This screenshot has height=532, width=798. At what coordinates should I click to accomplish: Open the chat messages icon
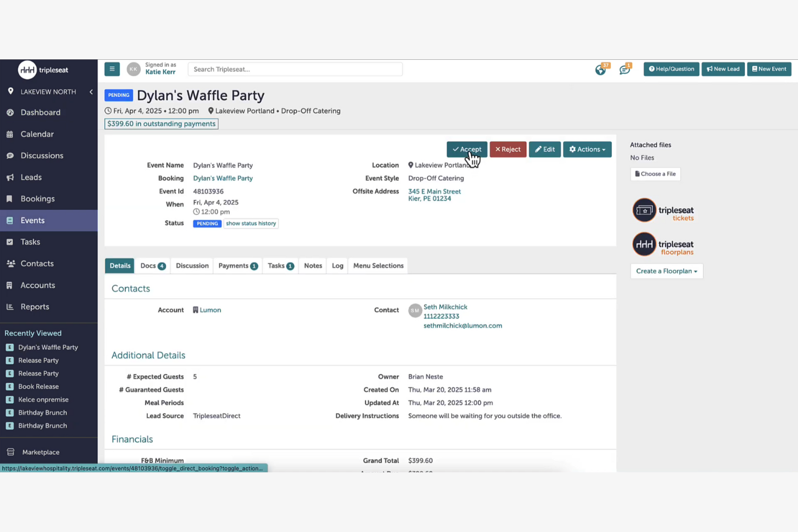(x=624, y=70)
